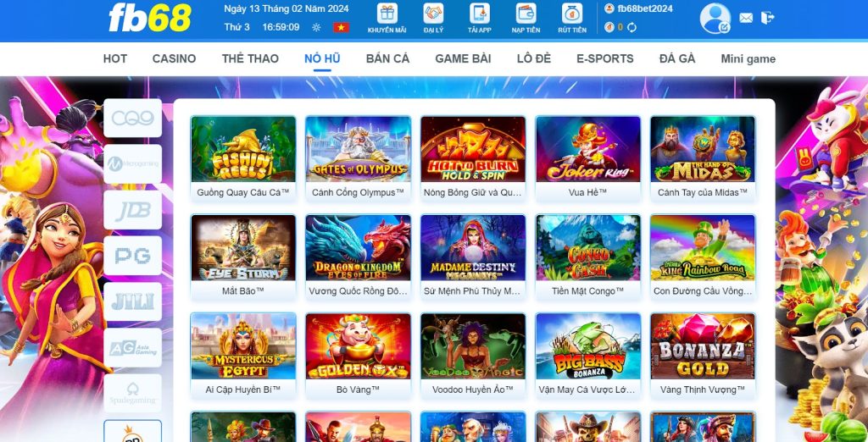Screen dimensions: 868x442
Task: Open the mail envelope icon
Action: (x=746, y=18)
